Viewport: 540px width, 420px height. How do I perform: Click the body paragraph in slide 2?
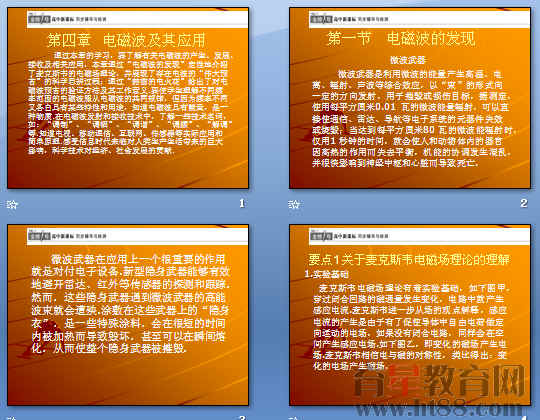click(412, 118)
